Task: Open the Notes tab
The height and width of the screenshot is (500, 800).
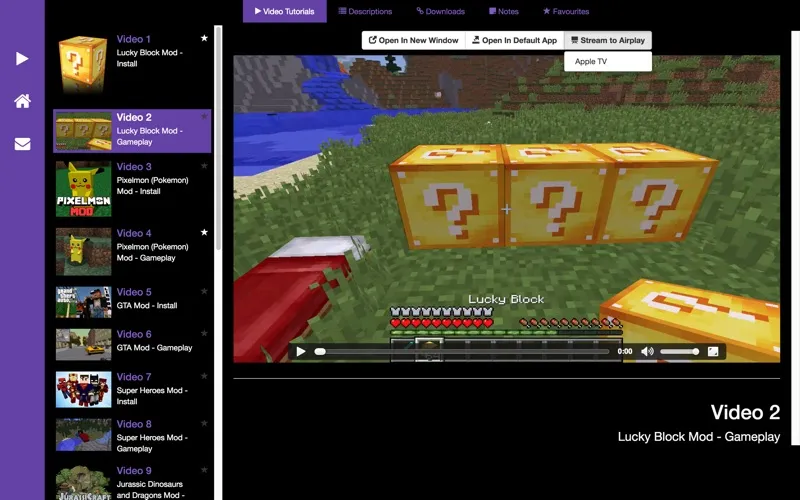Action: (504, 11)
